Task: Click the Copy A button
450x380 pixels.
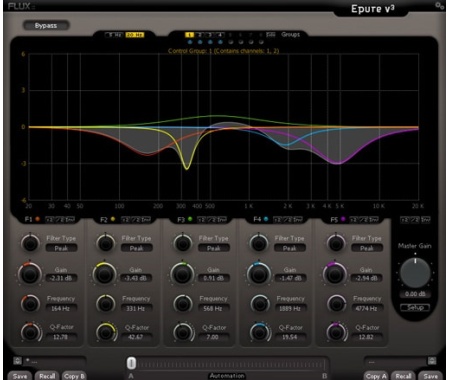Action: click(376, 376)
